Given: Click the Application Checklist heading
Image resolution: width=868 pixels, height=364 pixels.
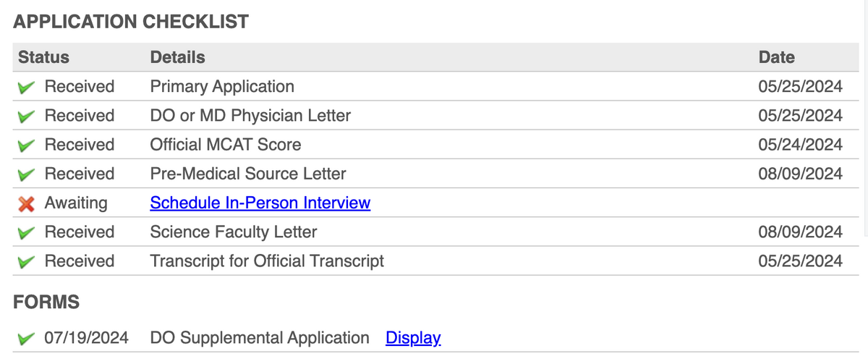Looking at the screenshot, I should pos(131,22).
